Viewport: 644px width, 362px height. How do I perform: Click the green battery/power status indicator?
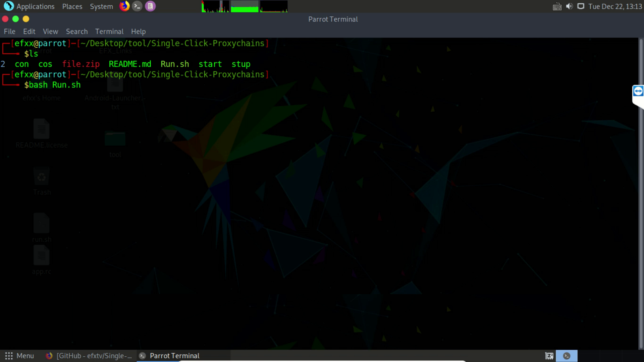pos(244,6)
